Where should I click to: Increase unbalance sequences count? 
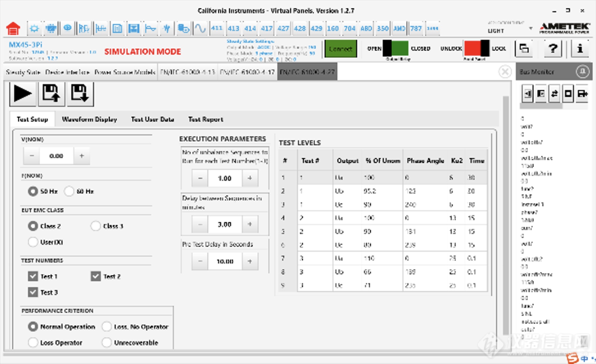click(x=250, y=178)
